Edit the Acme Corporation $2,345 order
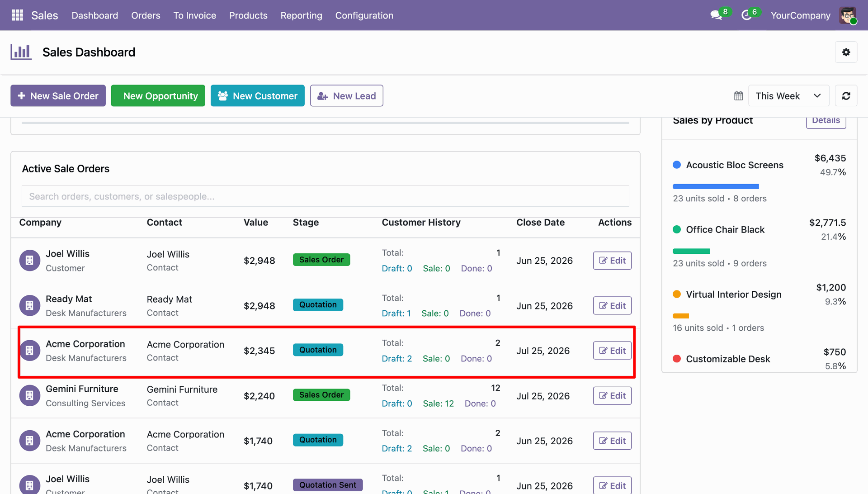This screenshot has height=494, width=868. point(612,351)
